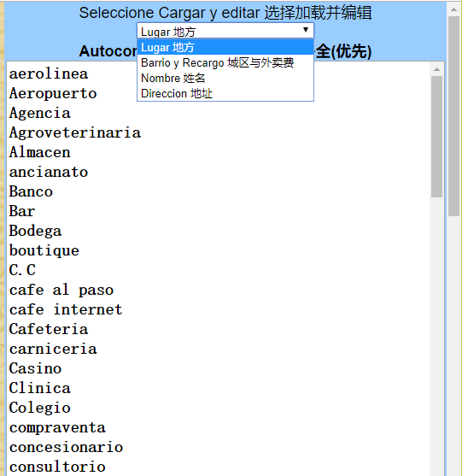Choose Barrio y Recargo 城区与外卖费 option

coord(225,63)
